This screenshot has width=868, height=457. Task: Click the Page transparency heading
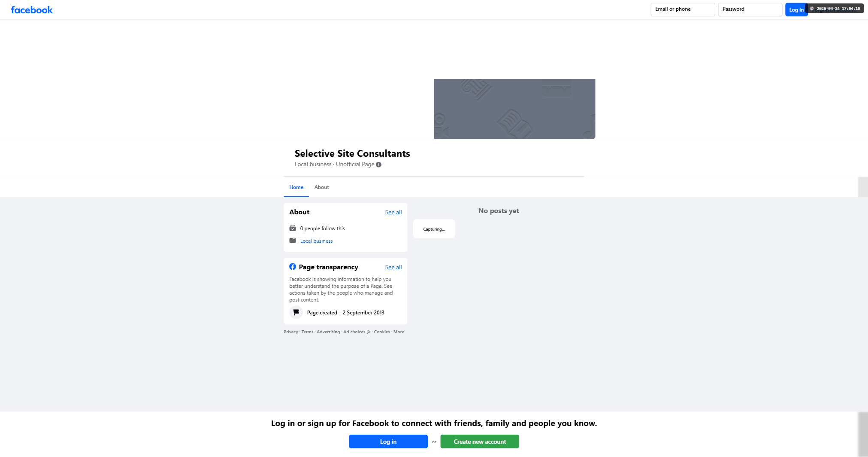[x=328, y=267]
